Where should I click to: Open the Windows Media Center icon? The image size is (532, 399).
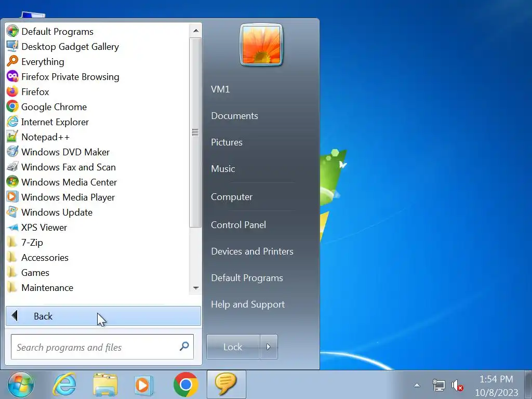(12, 182)
